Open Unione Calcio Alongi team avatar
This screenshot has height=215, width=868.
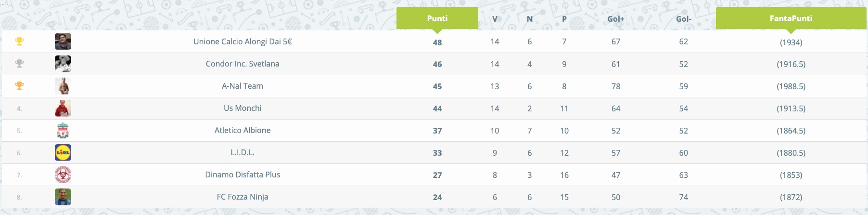pos(63,41)
